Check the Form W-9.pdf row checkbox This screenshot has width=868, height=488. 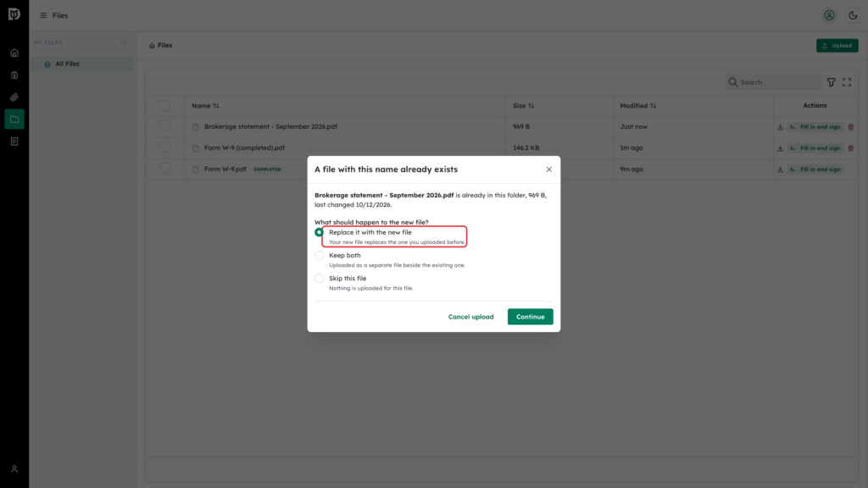[x=164, y=169]
